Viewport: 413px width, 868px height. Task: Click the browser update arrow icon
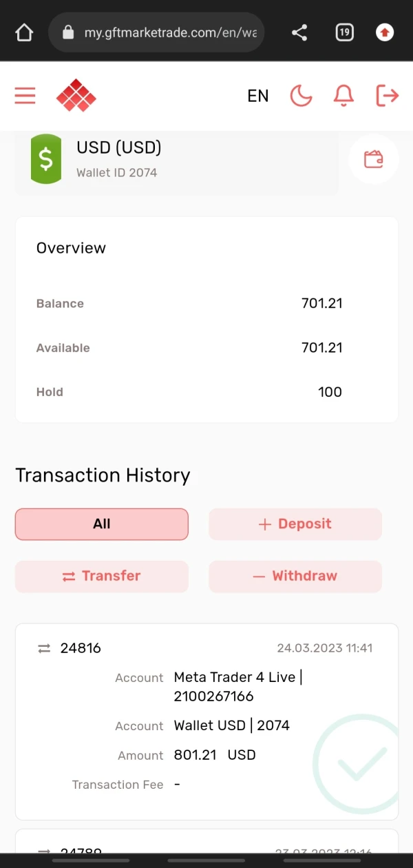385,32
